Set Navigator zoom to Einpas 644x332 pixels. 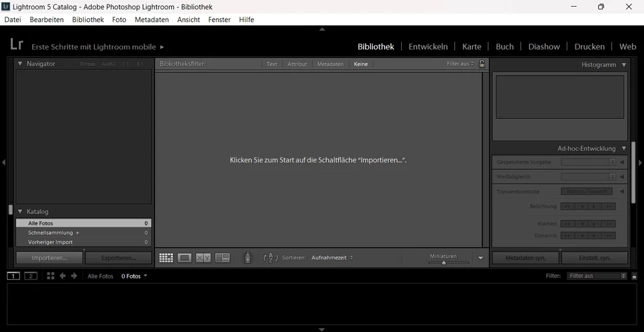pos(88,64)
